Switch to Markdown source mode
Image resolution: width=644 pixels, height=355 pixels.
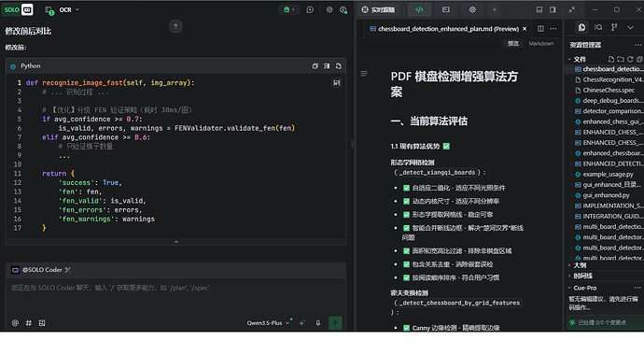(541, 44)
